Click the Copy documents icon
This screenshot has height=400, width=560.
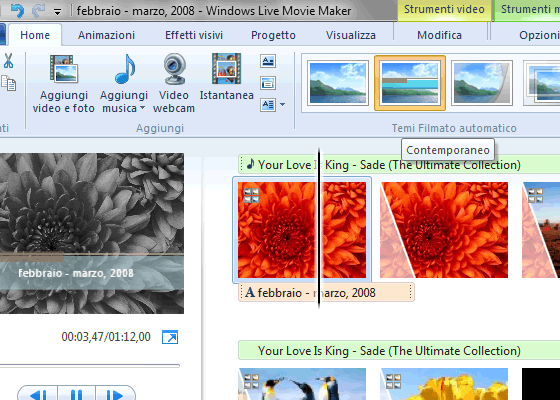point(9,83)
